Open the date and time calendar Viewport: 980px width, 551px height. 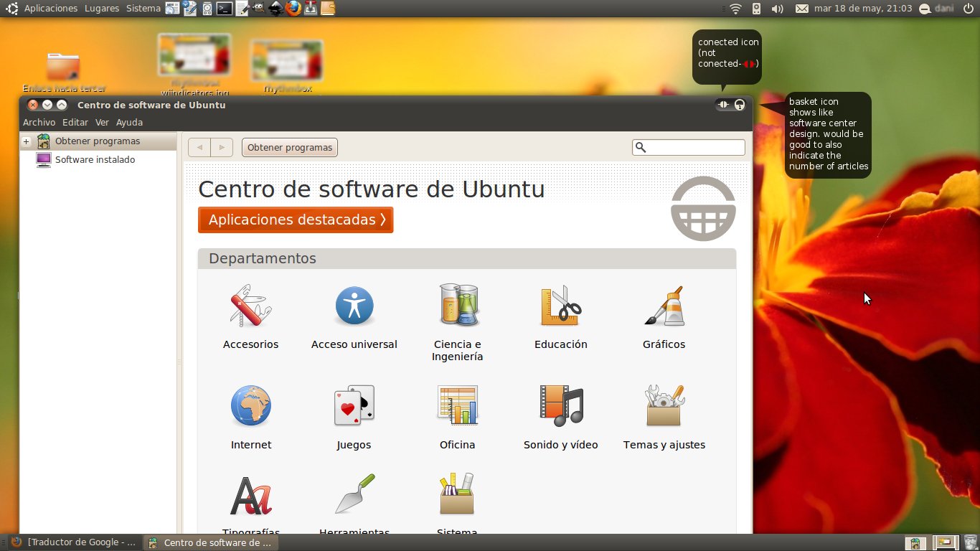[x=863, y=9]
